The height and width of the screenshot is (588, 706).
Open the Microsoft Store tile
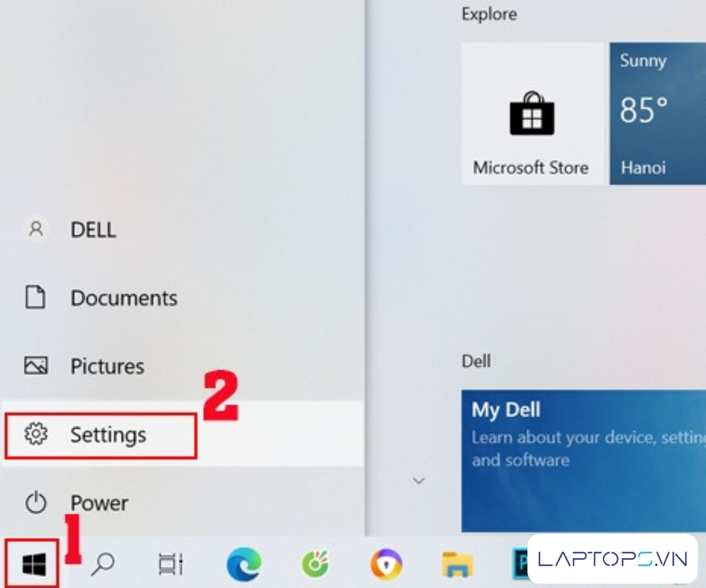532,113
